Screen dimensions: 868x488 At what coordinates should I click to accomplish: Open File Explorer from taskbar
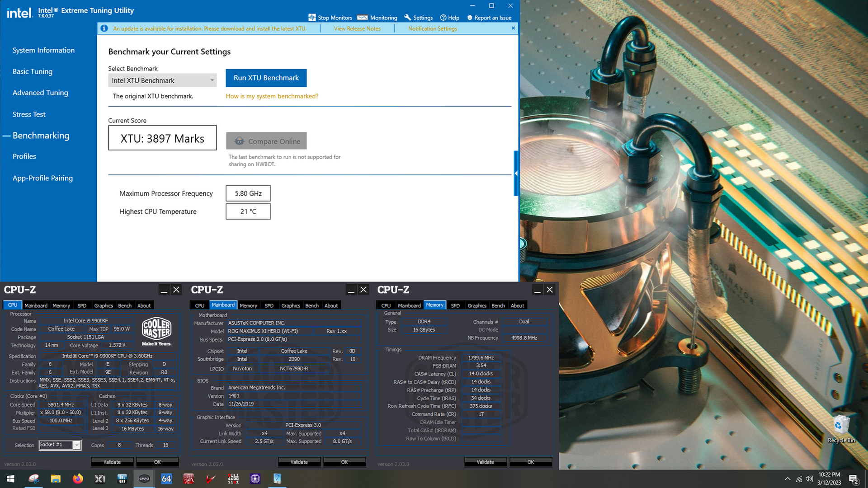coord(56,479)
